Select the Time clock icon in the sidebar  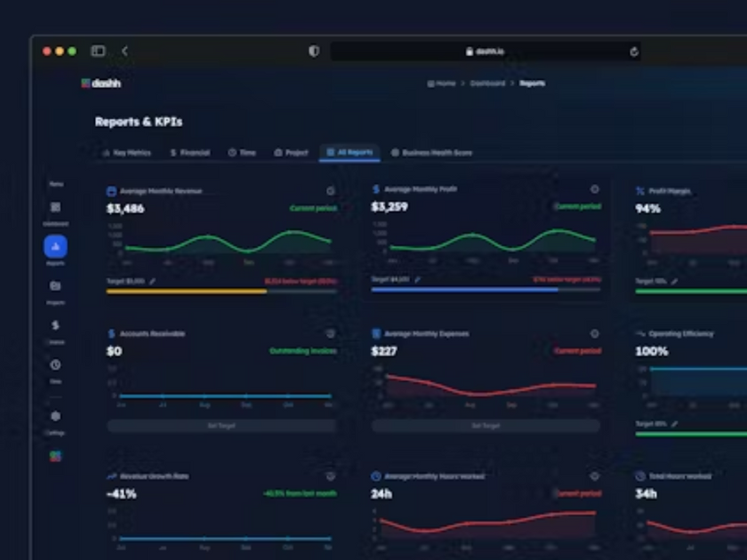click(x=56, y=365)
